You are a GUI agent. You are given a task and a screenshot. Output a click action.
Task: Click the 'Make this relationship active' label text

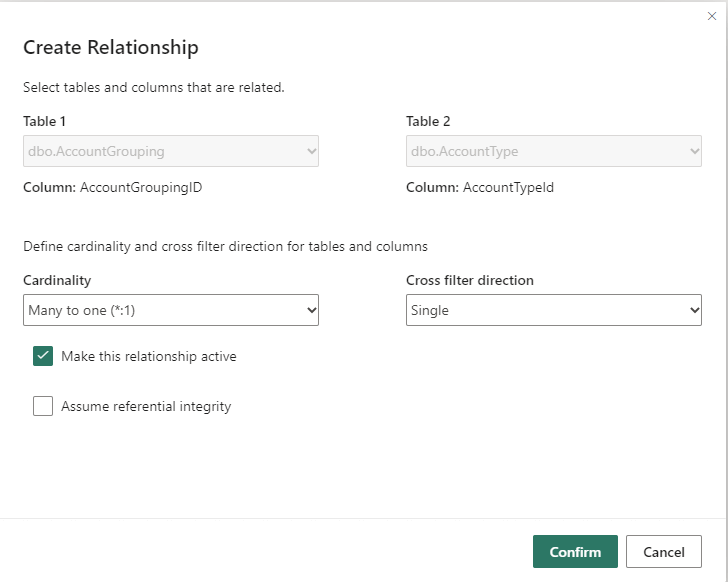(148, 356)
